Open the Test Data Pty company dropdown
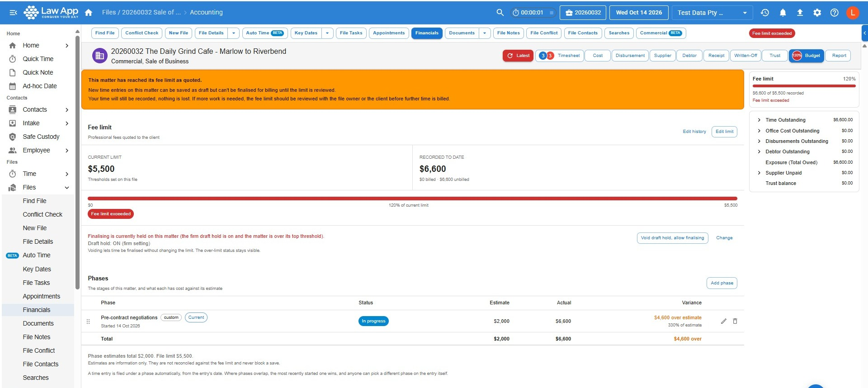 712,13
